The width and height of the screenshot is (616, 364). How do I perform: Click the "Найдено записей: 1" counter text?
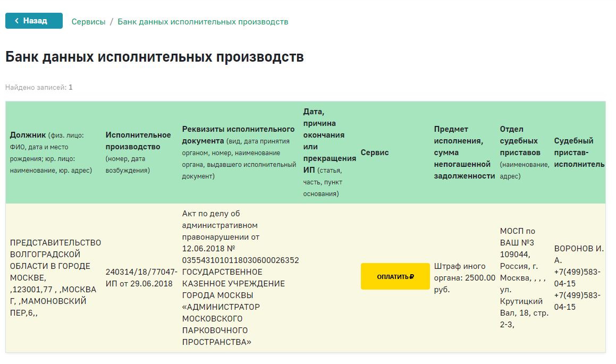point(39,87)
